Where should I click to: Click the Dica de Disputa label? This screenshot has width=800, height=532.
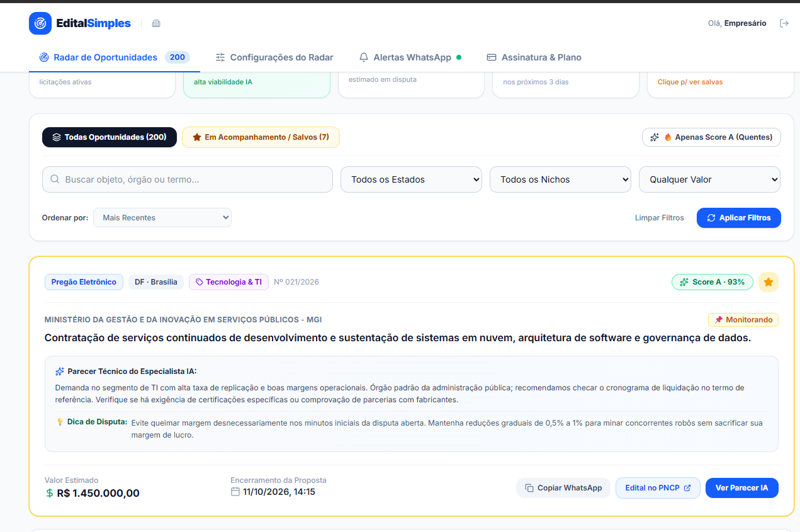click(x=98, y=422)
